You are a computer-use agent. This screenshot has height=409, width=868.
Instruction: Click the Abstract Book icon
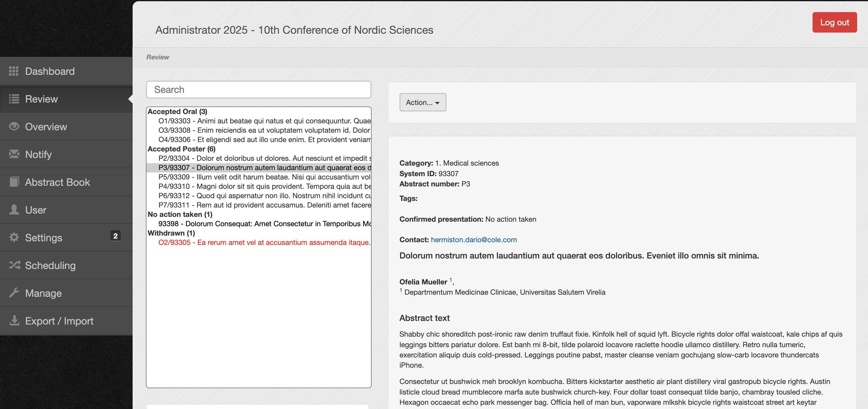tap(14, 182)
